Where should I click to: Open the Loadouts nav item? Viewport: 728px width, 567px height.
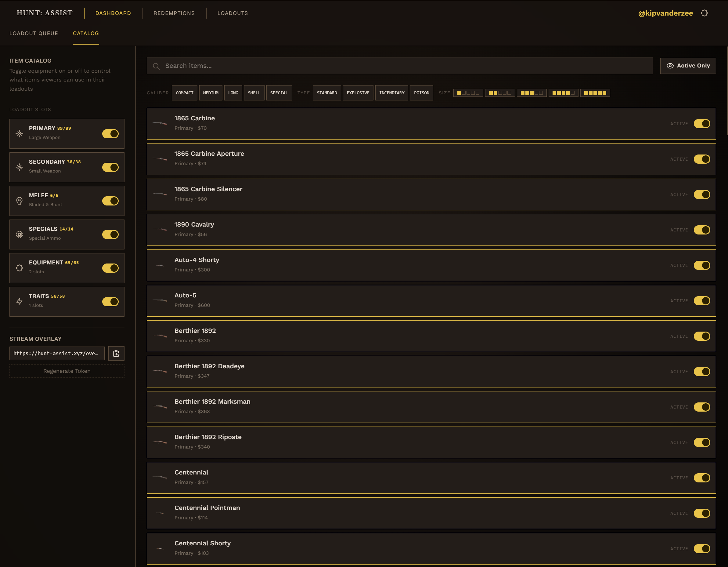click(233, 13)
